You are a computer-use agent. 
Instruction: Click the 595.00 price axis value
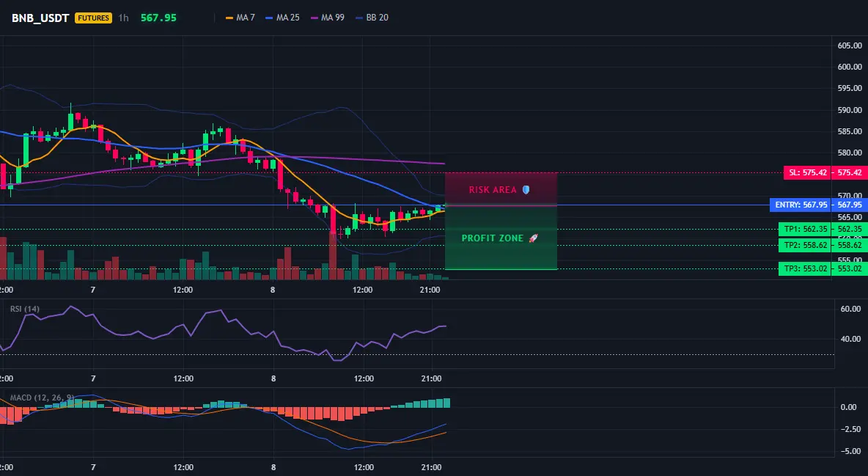[850, 88]
